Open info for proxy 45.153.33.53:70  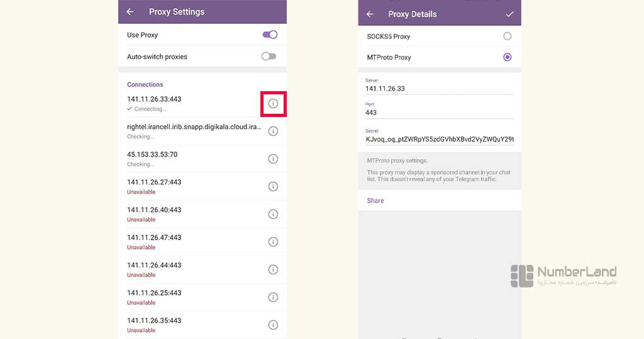click(273, 158)
